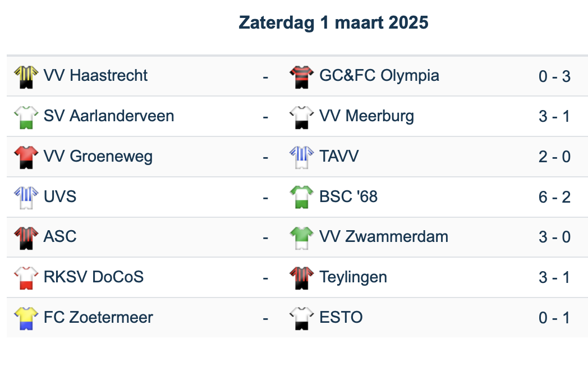
Task: Click the BSC '68 green jersey icon
Action: click(x=301, y=198)
